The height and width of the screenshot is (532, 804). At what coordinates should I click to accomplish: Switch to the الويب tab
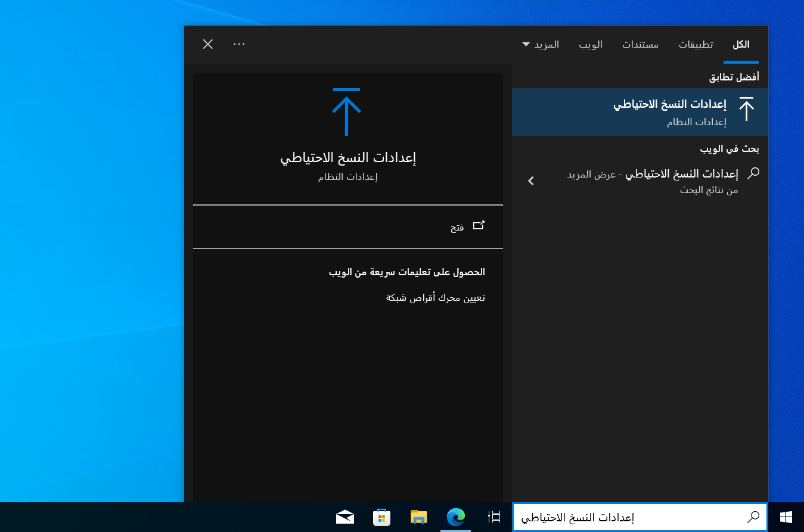tap(591, 45)
